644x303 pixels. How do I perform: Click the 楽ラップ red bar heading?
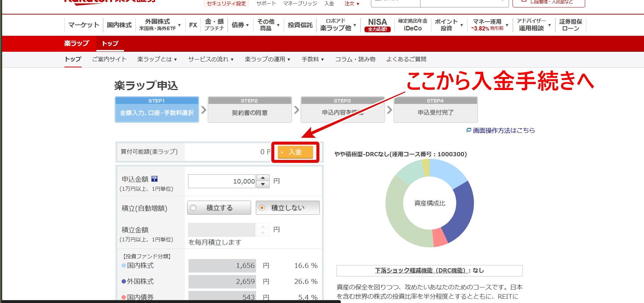pos(77,43)
